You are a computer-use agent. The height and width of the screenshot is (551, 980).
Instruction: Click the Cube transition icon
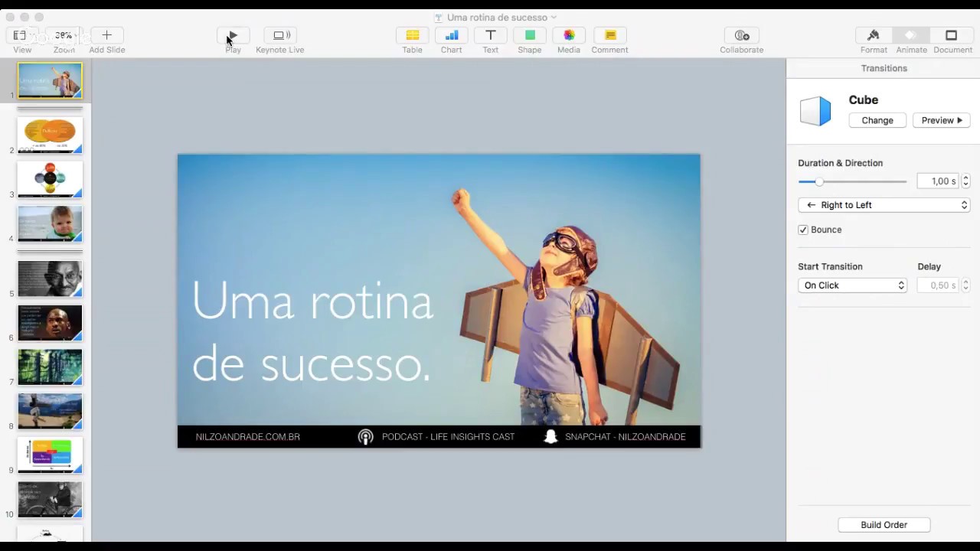pyautogui.click(x=815, y=111)
